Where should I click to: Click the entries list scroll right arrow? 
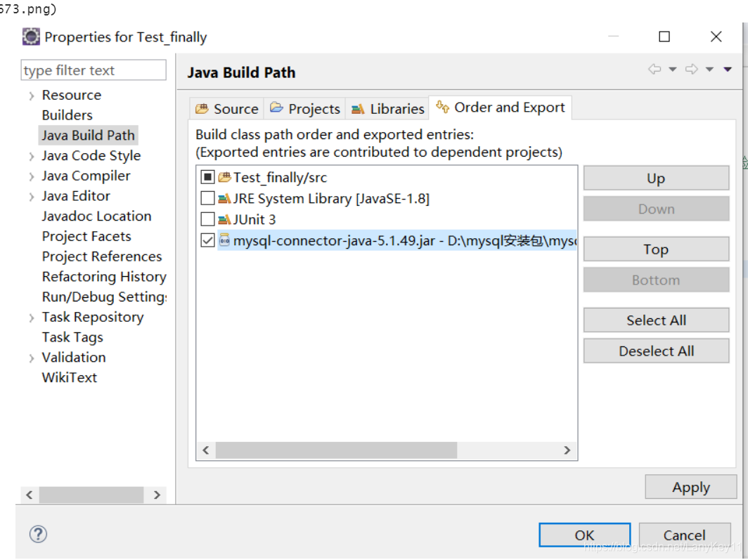[567, 450]
